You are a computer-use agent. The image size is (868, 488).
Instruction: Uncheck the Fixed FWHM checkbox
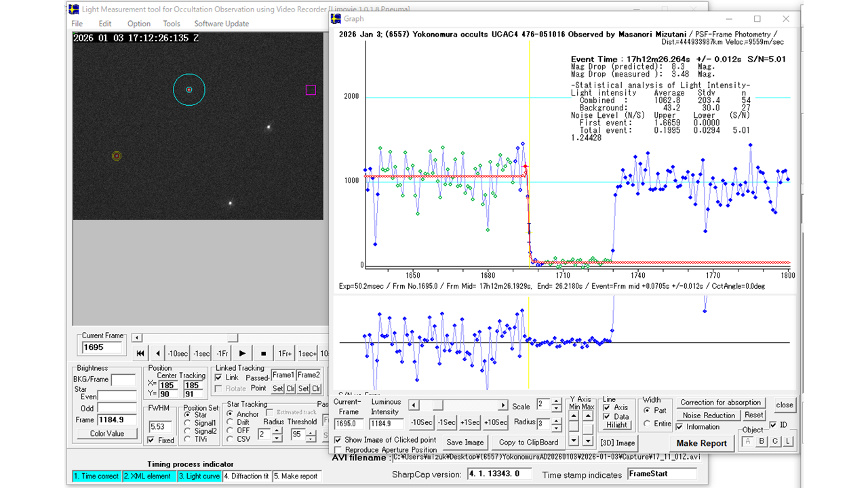[x=152, y=440]
